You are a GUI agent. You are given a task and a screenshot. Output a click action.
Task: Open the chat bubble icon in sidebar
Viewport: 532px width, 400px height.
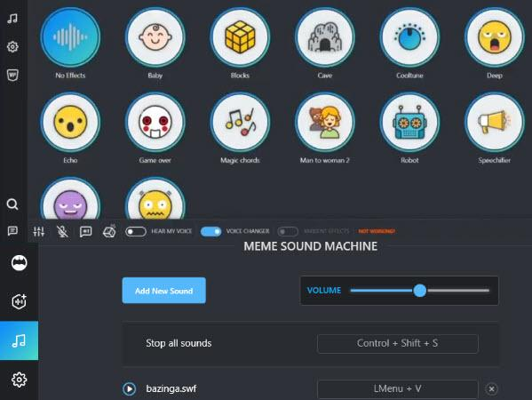click(x=12, y=231)
